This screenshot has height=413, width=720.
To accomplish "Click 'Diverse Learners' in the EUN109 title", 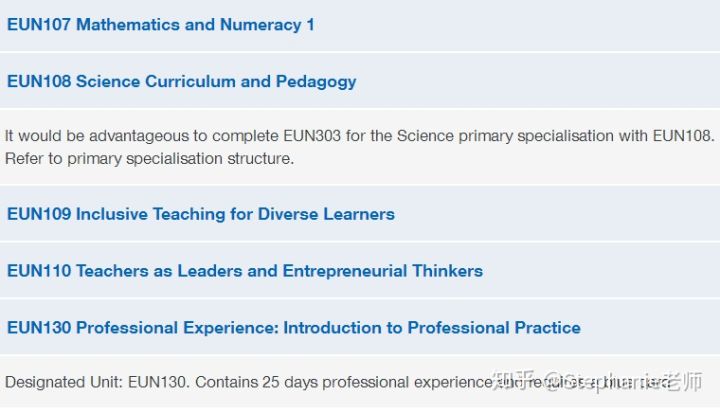I will (326, 214).
